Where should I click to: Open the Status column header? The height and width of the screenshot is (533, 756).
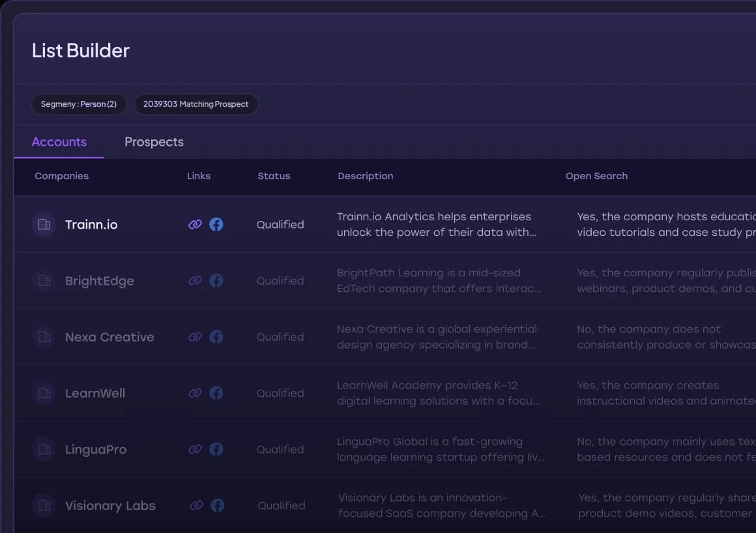pos(274,176)
